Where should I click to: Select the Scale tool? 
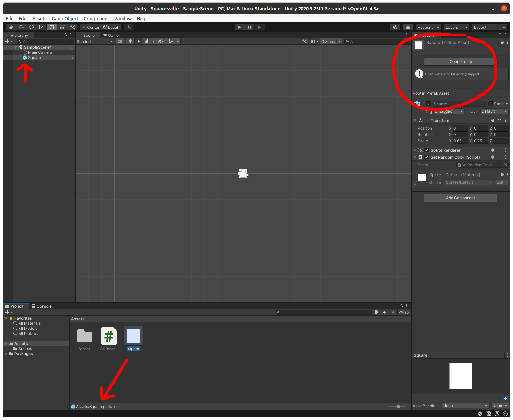coord(41,27)
